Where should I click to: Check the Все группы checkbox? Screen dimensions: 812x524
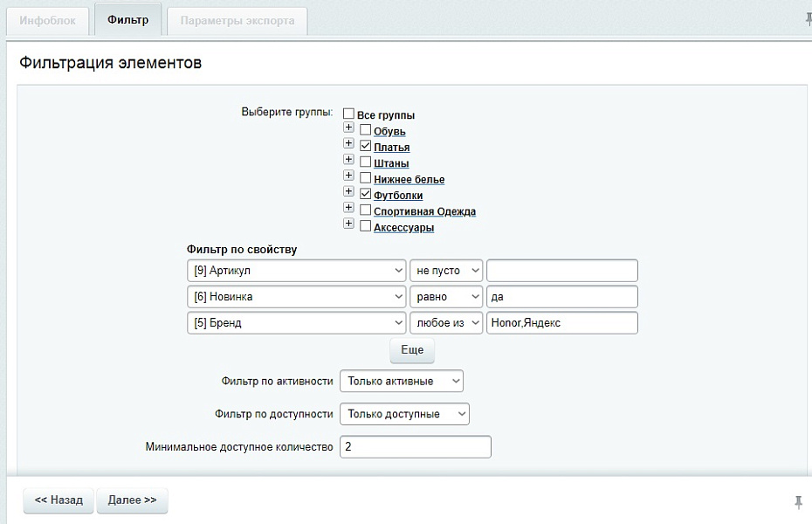click(348, 114)
